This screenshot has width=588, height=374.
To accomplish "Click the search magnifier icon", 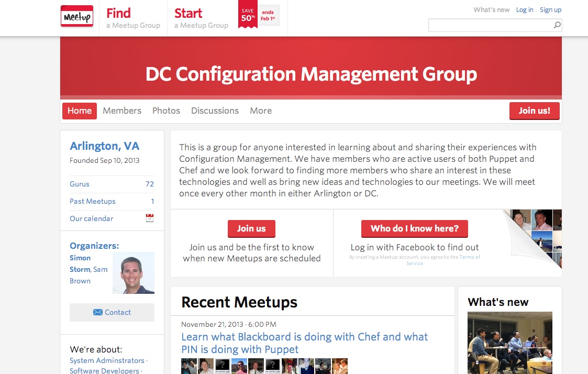I will [557, 25].
